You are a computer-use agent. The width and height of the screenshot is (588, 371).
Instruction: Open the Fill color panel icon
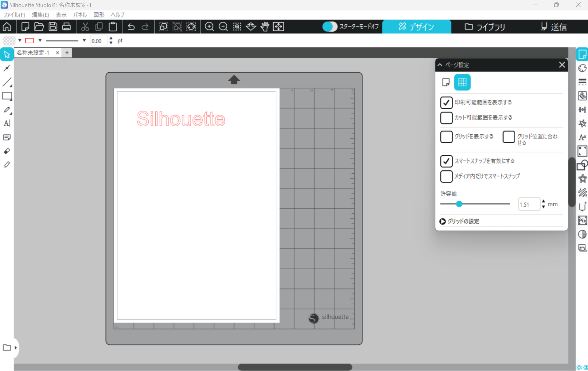tap(582, 68)
